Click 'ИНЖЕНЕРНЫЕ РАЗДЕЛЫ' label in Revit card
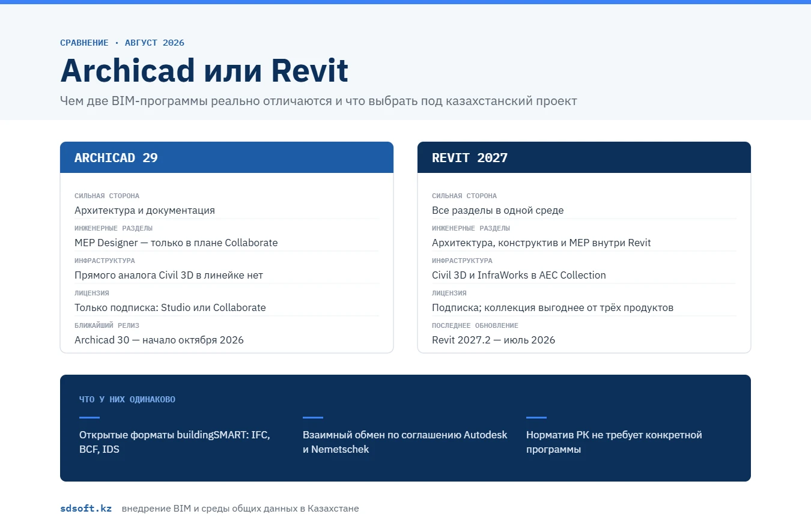The height and width of the screenshot is (532, 811). click(x=471, y=228)
